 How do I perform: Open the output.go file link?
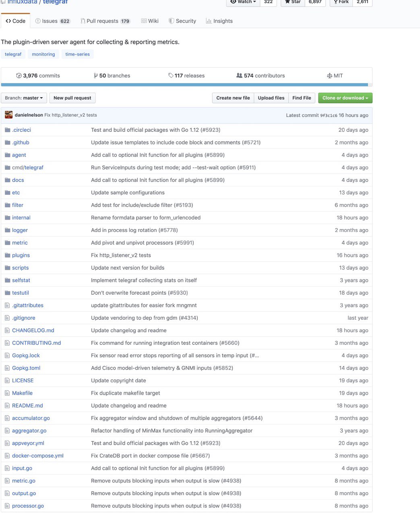(x=24, y=493)
